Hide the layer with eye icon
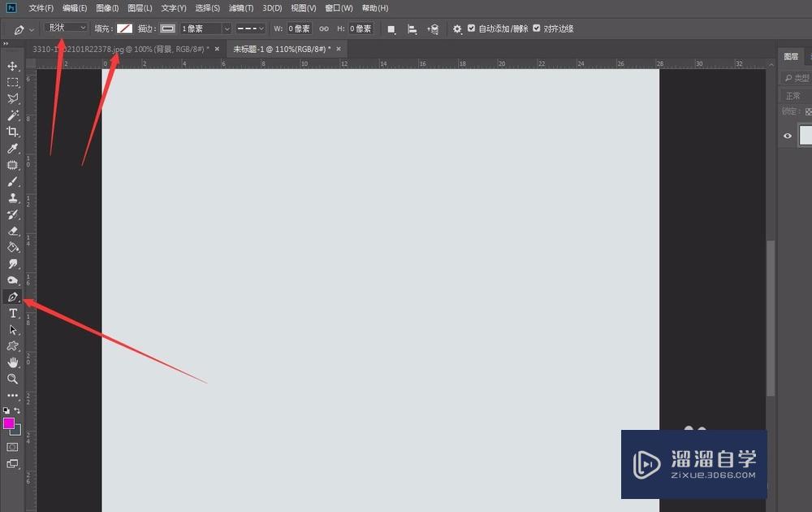The width and height of the screenshot is (812, 512). click(787, 136)
